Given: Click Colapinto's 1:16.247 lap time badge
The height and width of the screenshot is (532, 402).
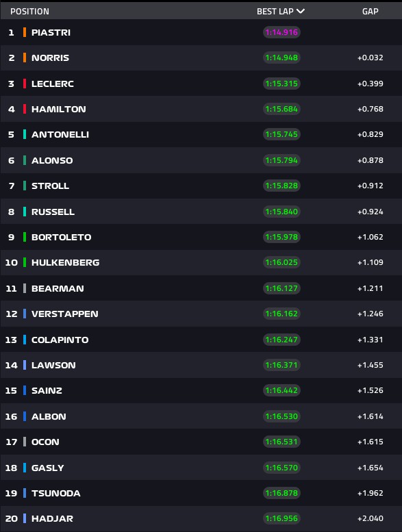Looking at the screenshot, I should [281, 340].
